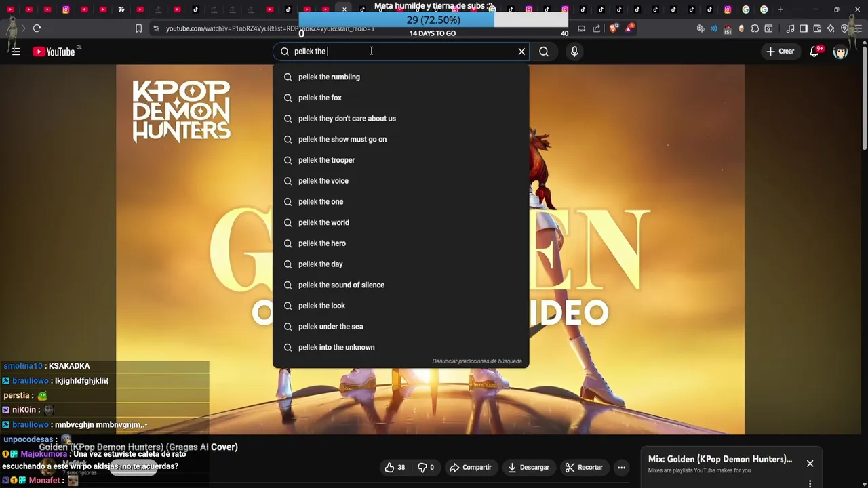Pick the "pellek the day" suggestion
868x488 pixels.
(401, 264)
